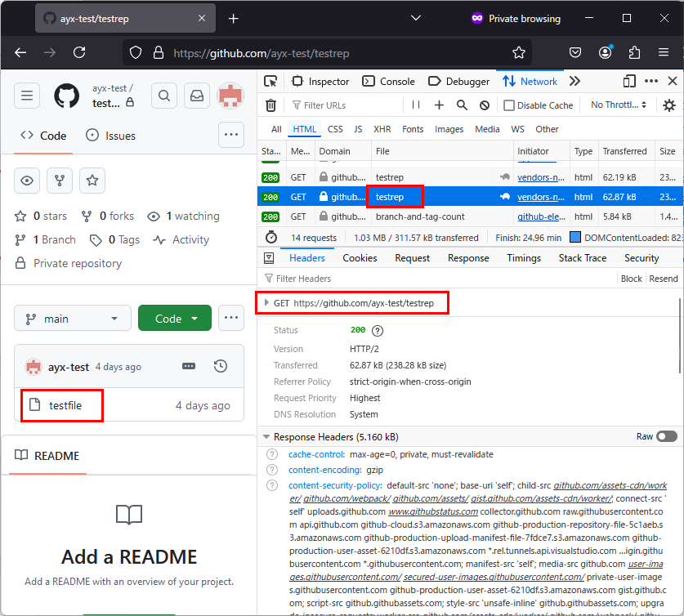Clear network log with the trash icon
This screenshot has height=616, width=684.
(270, 105)
